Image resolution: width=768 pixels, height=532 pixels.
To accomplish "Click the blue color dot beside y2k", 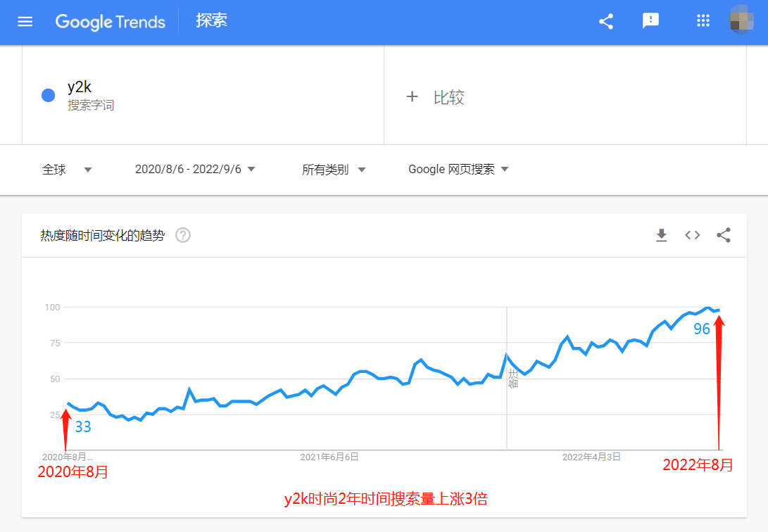I will click(47, 95).
